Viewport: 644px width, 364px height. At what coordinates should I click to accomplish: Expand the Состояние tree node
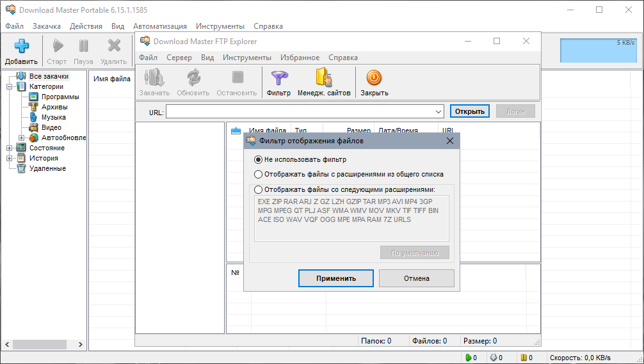tap(10, 148)
